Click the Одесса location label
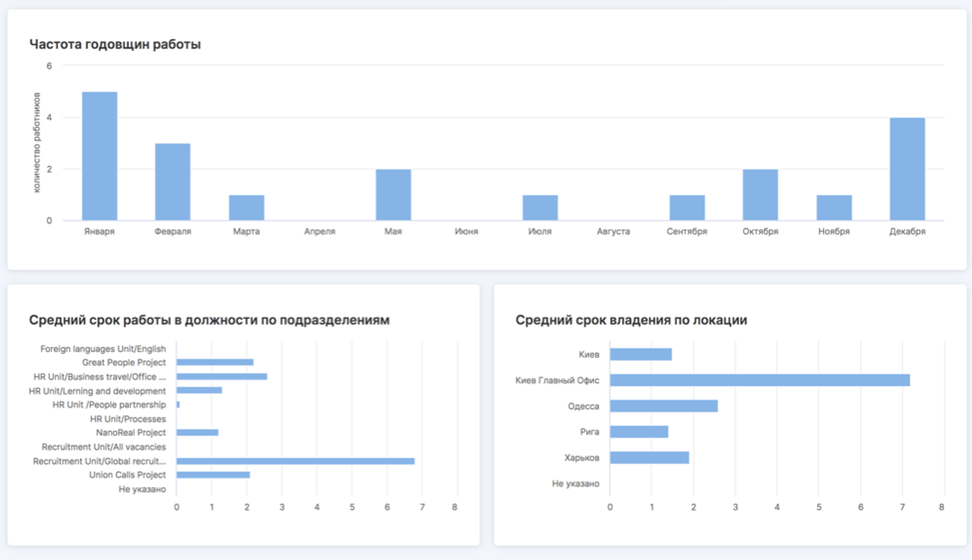Screen dimensions: 972x560 (583, 406)
